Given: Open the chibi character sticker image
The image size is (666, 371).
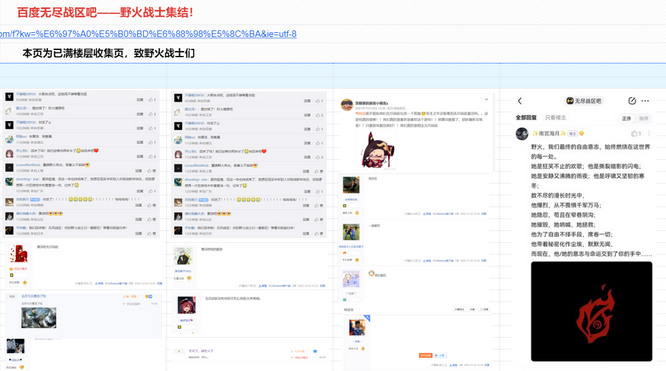Looking at the screenshot, I should point(377,150).
